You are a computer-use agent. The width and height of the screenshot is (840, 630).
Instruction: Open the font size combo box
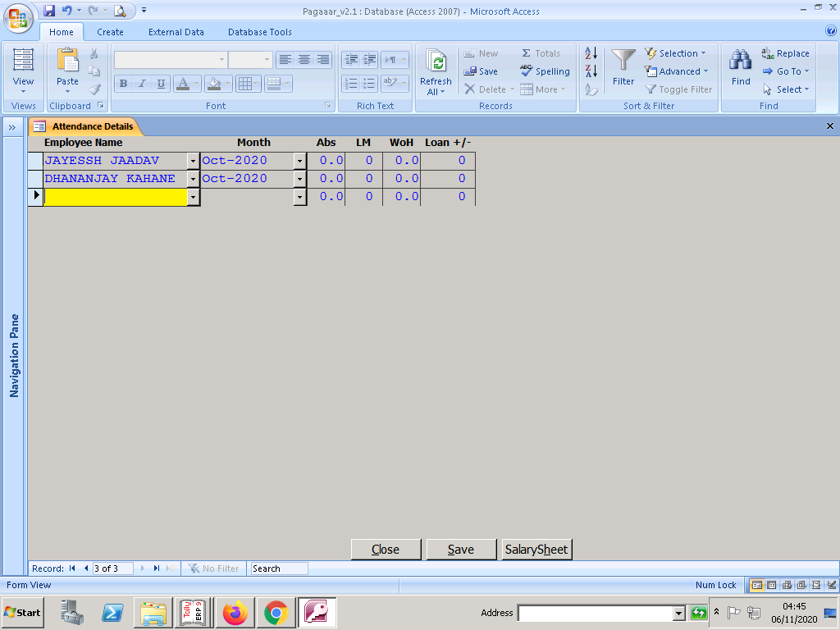(x=267, y=59)
